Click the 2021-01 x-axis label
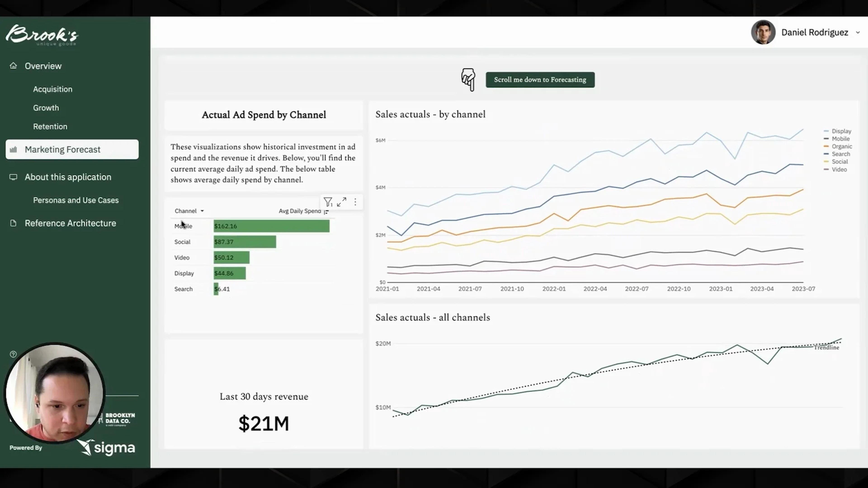This screenshot has width=868, height=488. pos(387,289)
